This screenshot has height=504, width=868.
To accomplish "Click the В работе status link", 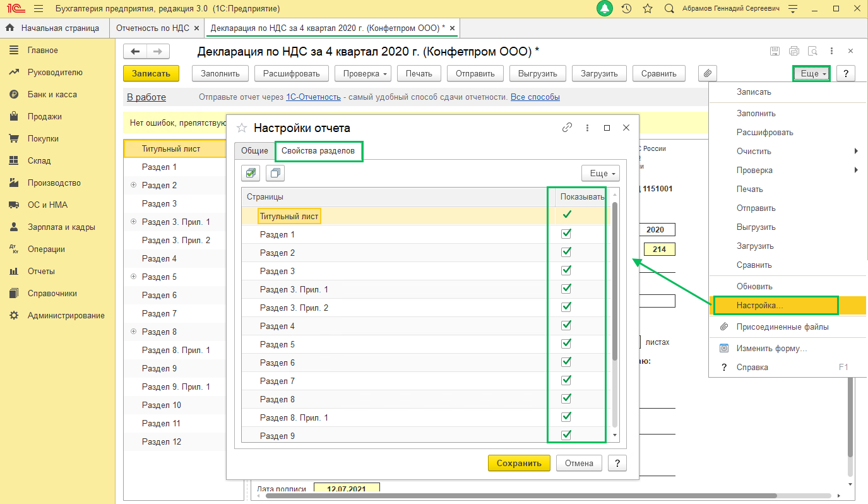I will tap(146, 97).
